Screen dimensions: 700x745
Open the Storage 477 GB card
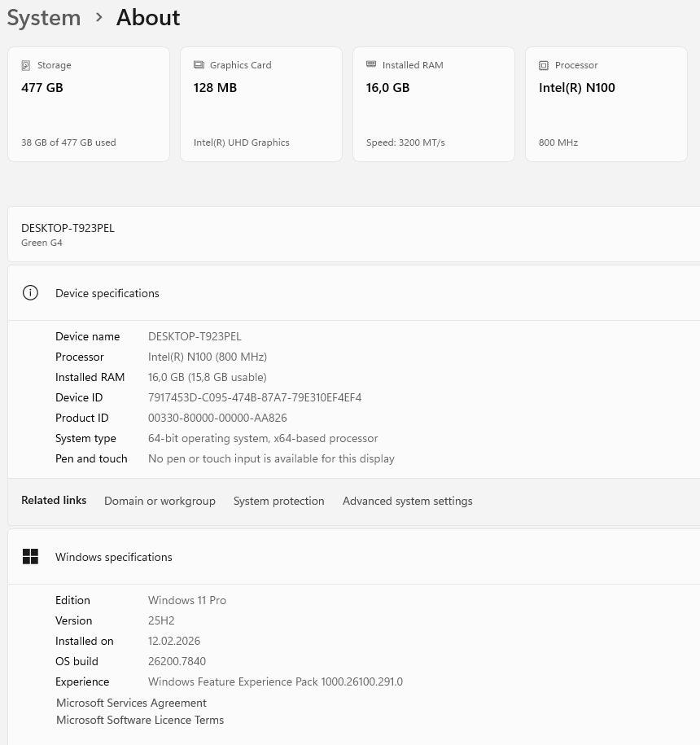pyautogui.click(x=89, y=104)
